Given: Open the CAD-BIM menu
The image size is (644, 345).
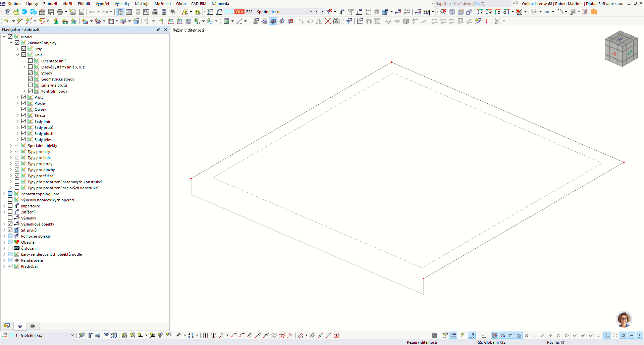Looking at the screenshot, I should (198, 4).
